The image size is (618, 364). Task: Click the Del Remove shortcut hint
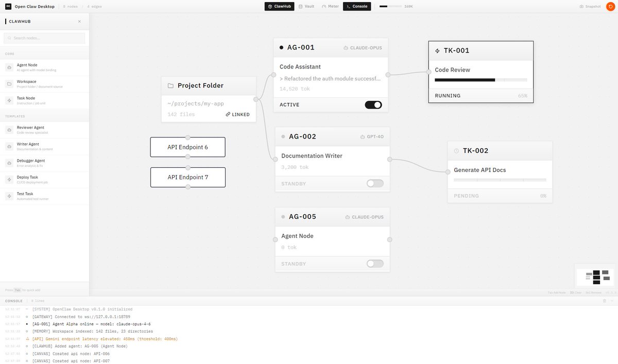coord(593,292)
